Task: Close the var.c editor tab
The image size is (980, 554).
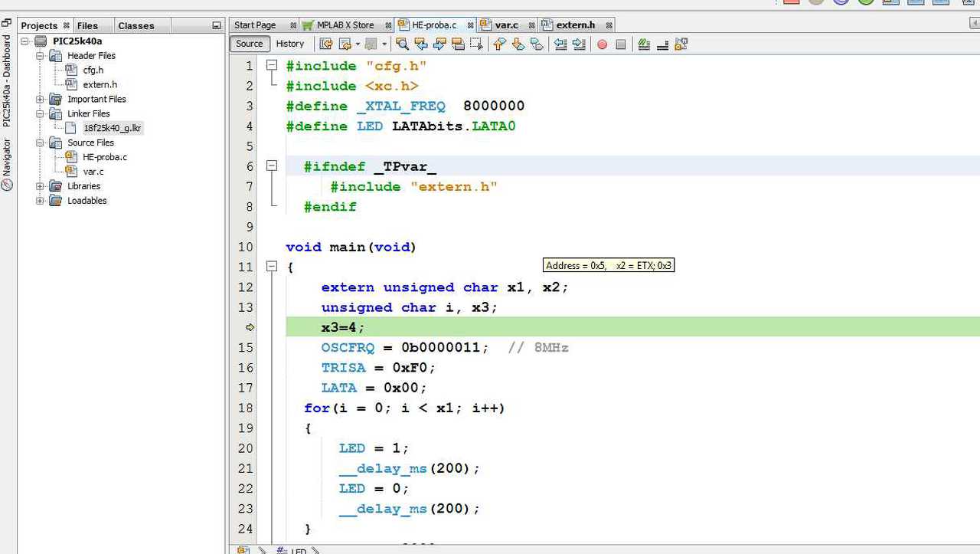Action: point(531,25)
